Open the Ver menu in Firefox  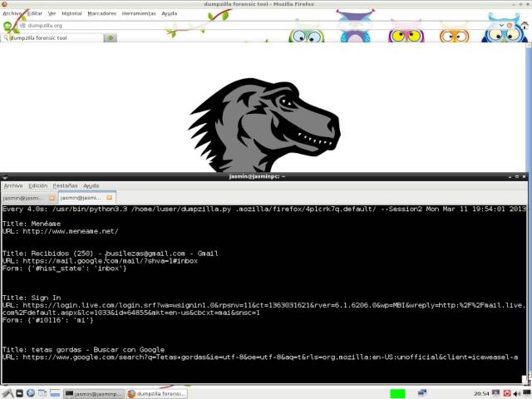[52, 13]
